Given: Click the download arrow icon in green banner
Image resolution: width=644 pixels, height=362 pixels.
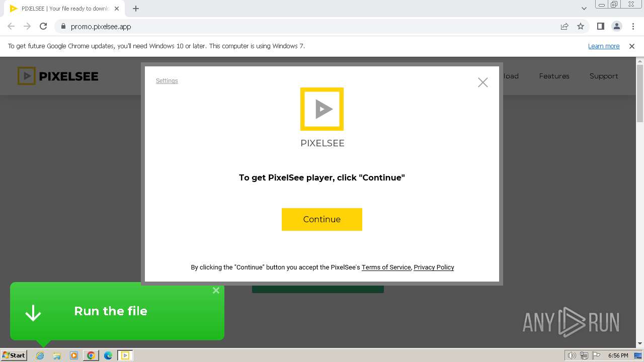Looking at the screenshot, I should click(x=33, y=312).
